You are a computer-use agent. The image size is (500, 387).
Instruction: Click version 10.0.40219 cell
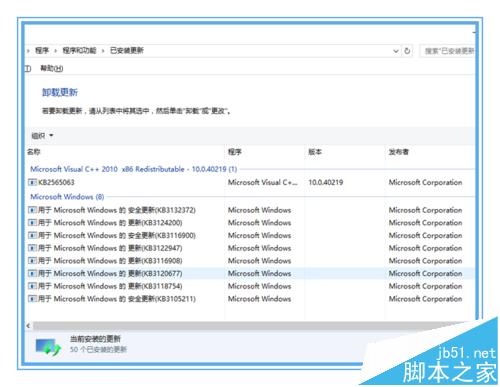point(326,182)
